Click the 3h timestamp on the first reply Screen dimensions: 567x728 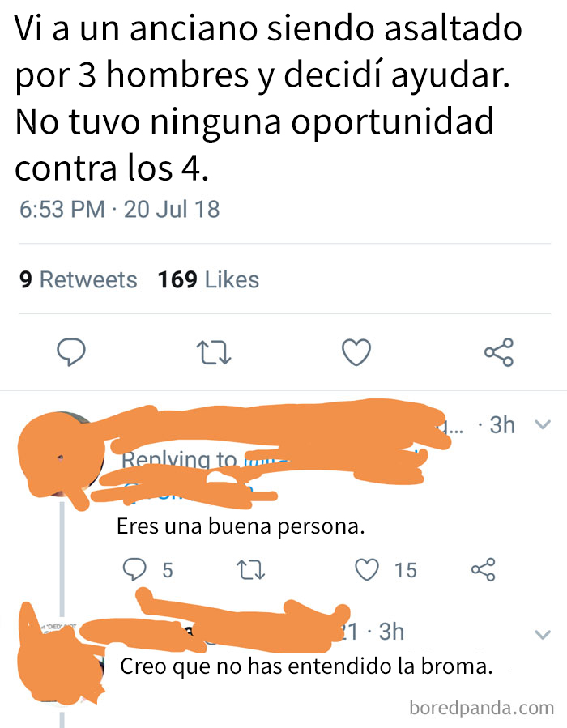502,424
